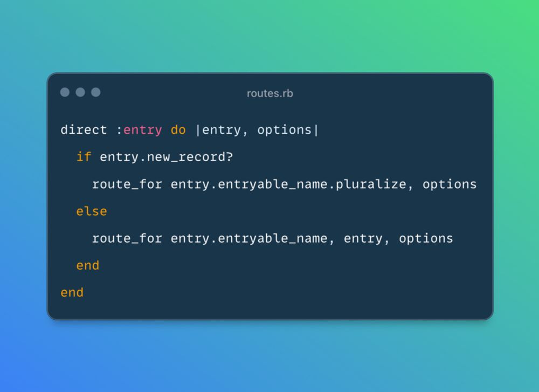This screenshot has height=392, width=539.
Task: Click the second route_for call
Action: click(127, 239)
